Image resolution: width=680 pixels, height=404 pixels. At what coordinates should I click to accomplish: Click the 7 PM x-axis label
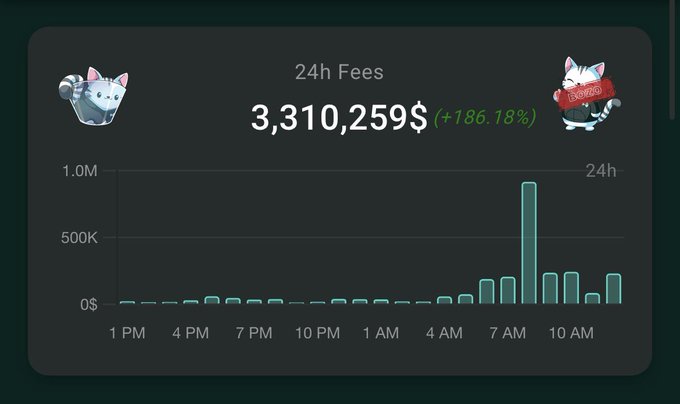254,333
